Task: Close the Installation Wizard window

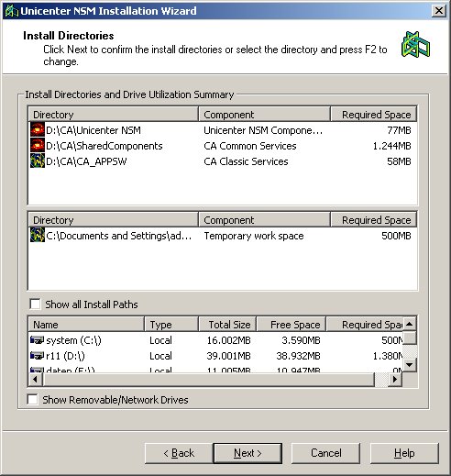Action: pos(439,11)
